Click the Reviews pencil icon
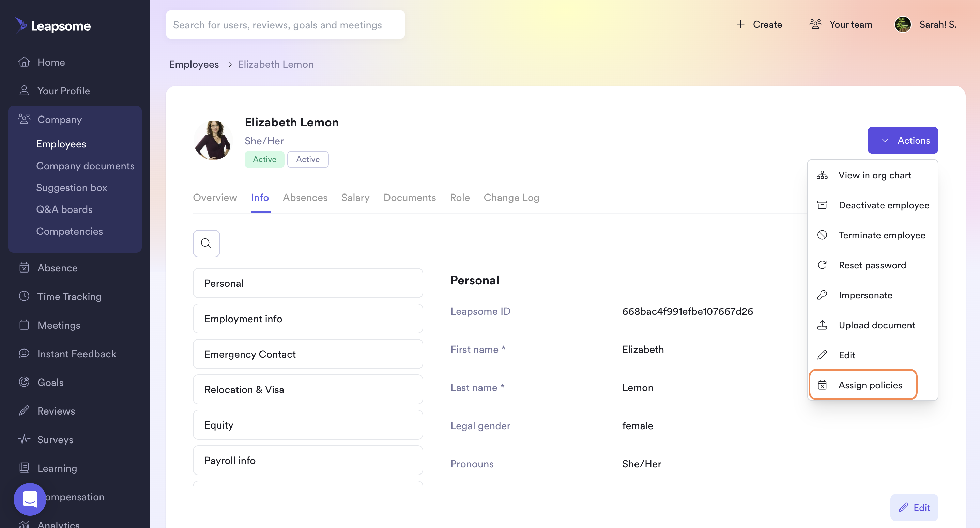The width and height of the screenshot is (980, 528). click(x=24, y=411)
